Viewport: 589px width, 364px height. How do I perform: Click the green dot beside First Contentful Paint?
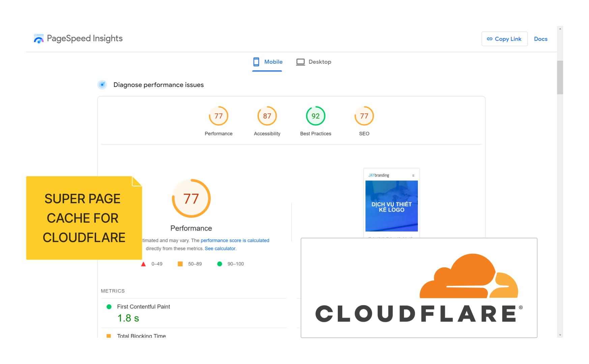coord(109,307)
